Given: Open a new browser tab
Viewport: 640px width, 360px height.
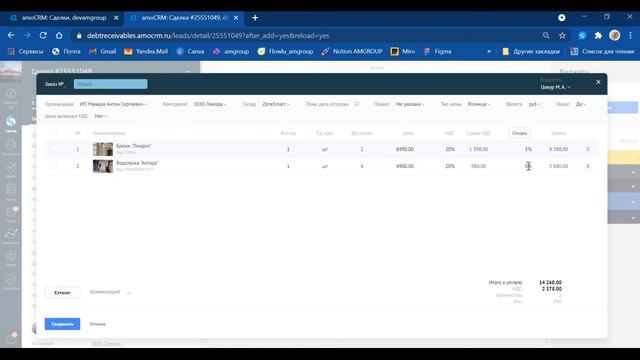Looking at the screenshot, I should pyautogui.click(x=255, y=18).
